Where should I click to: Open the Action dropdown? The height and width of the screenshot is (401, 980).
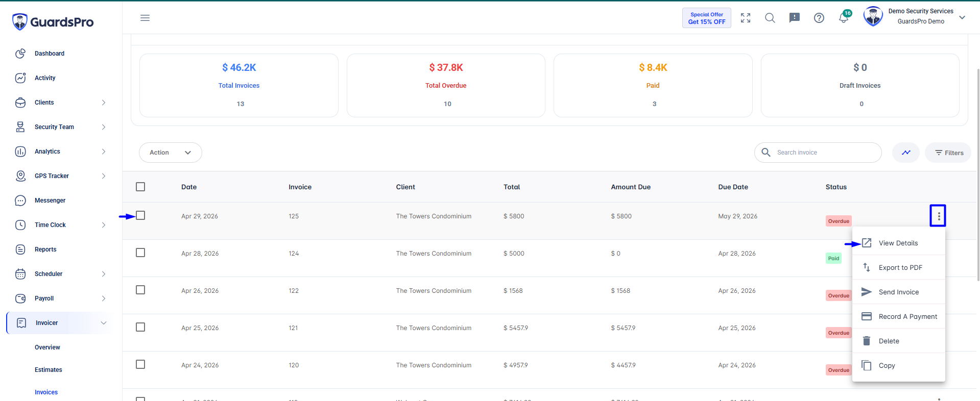(x=171, y=153)
